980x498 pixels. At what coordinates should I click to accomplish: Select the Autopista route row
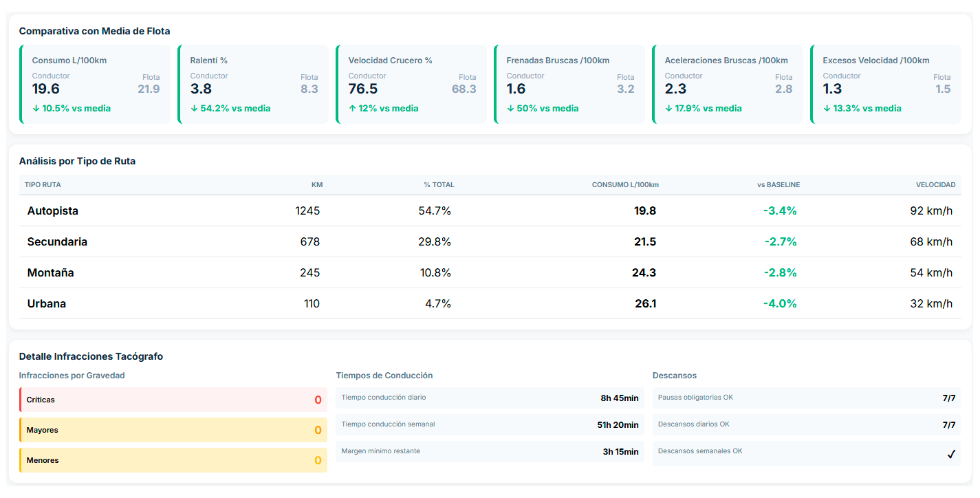click(490, 211)
